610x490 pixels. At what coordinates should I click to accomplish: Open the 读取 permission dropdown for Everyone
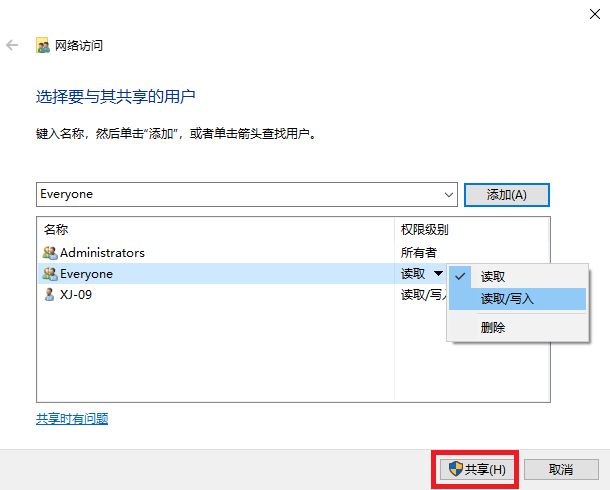coord(438,274)
